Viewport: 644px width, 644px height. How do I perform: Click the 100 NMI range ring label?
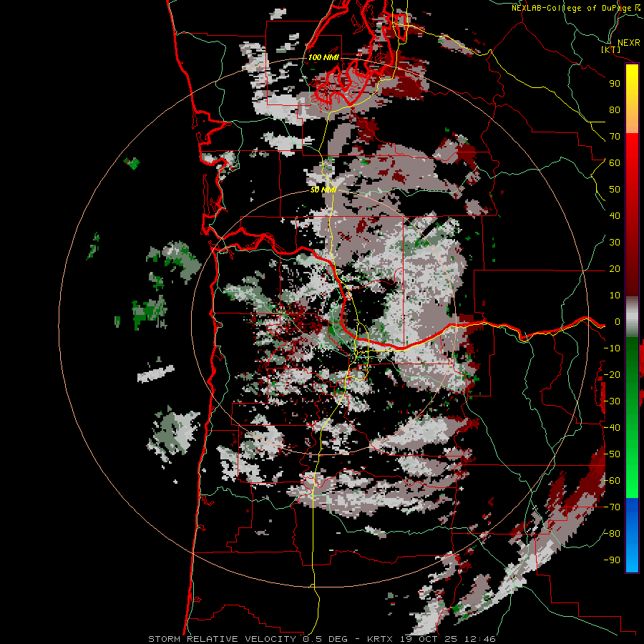(x=323, y=57)
